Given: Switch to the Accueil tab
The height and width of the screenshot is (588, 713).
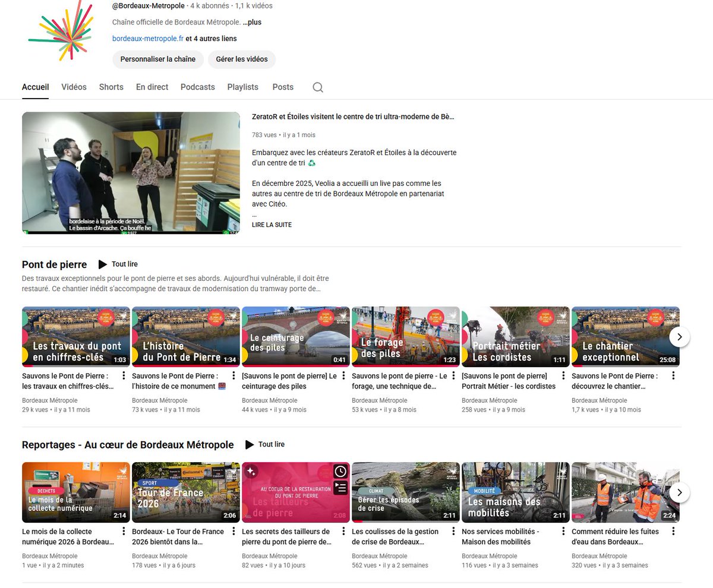Looking at the screenshot, I should [x=35, y=87].
